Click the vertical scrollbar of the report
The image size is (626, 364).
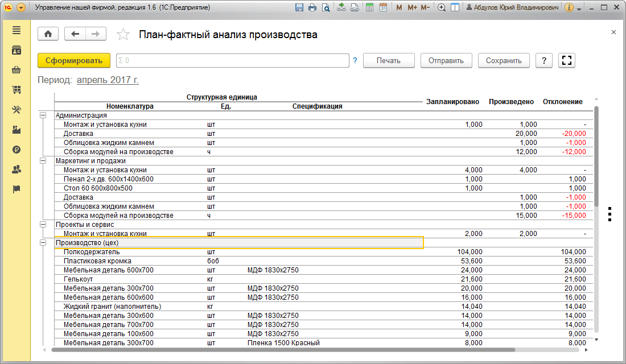pos(596,156)
